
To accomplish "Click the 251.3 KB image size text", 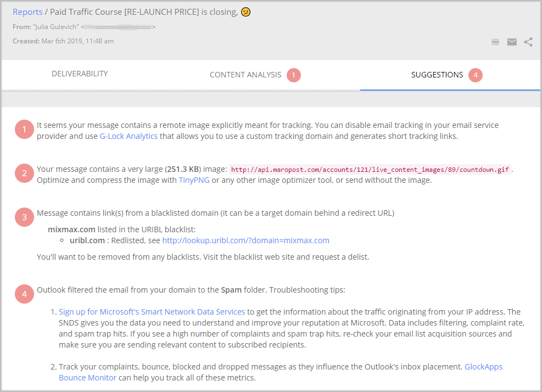I will (183, 170).
